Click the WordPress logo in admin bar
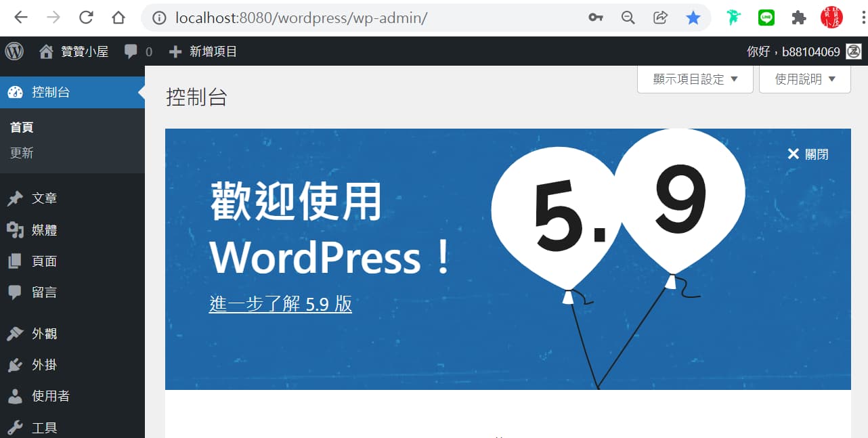This screenshot has height=438, width=868. (x=14, y=51)
